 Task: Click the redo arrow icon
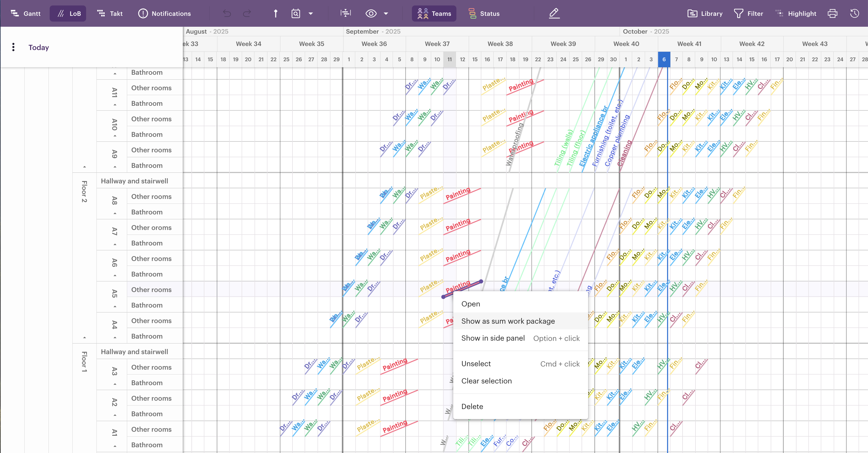pyautogui.click(x=247, y=14)
